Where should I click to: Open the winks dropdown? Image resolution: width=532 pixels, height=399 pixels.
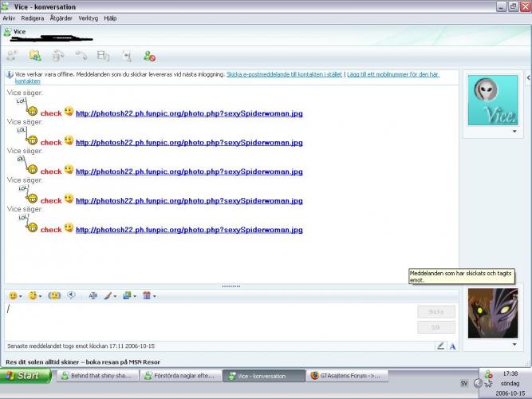tap(35, 295)
